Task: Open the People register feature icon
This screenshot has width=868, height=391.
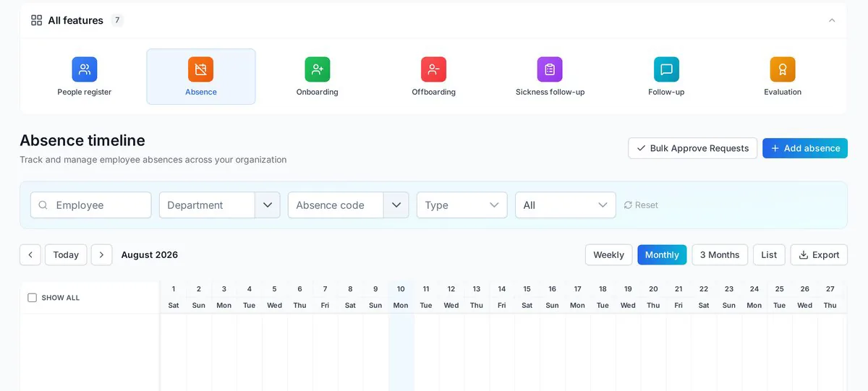Action: coord(85,69)
